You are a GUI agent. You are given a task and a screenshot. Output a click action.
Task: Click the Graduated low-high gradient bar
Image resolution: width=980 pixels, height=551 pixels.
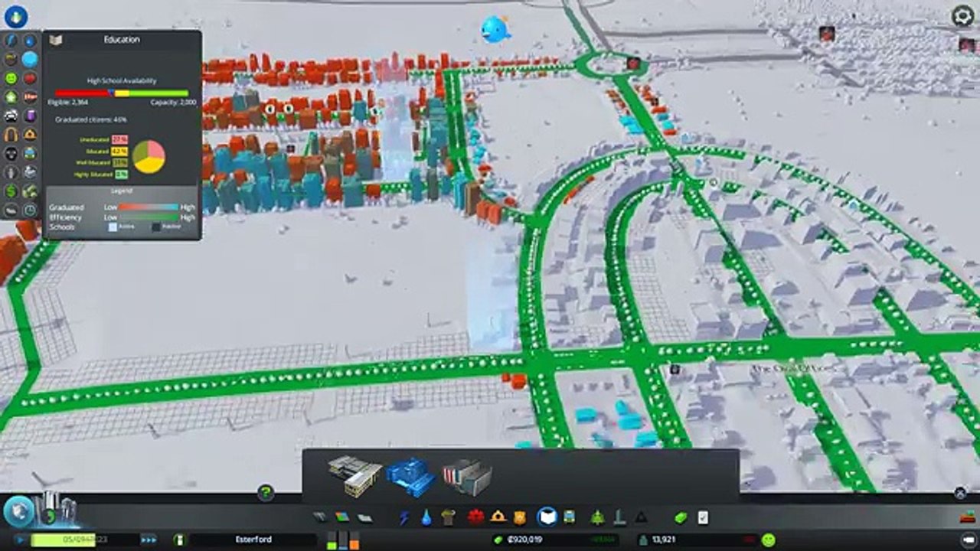[149, 207]
